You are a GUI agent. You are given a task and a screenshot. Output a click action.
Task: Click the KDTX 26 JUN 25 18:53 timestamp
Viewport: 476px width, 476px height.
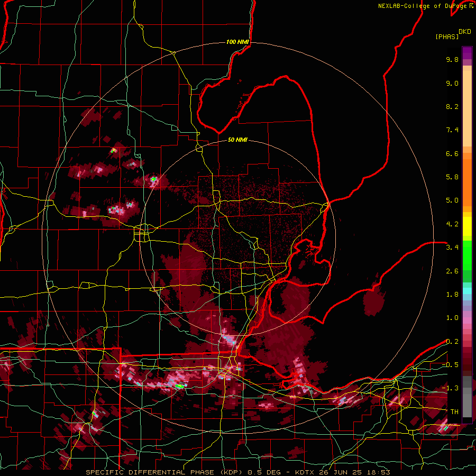[342, 472]
